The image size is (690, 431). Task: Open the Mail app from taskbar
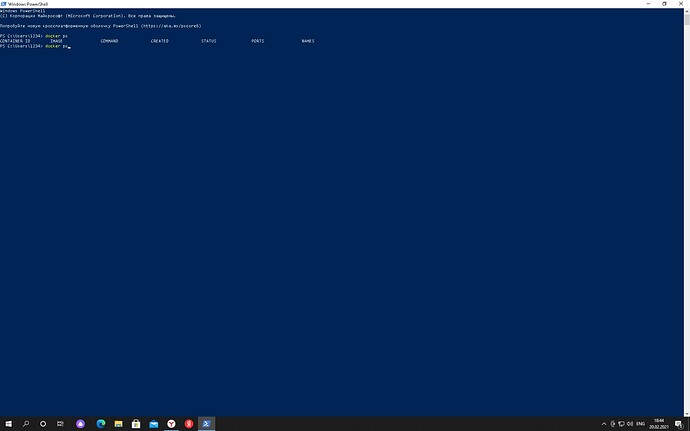tap(154, 424)
